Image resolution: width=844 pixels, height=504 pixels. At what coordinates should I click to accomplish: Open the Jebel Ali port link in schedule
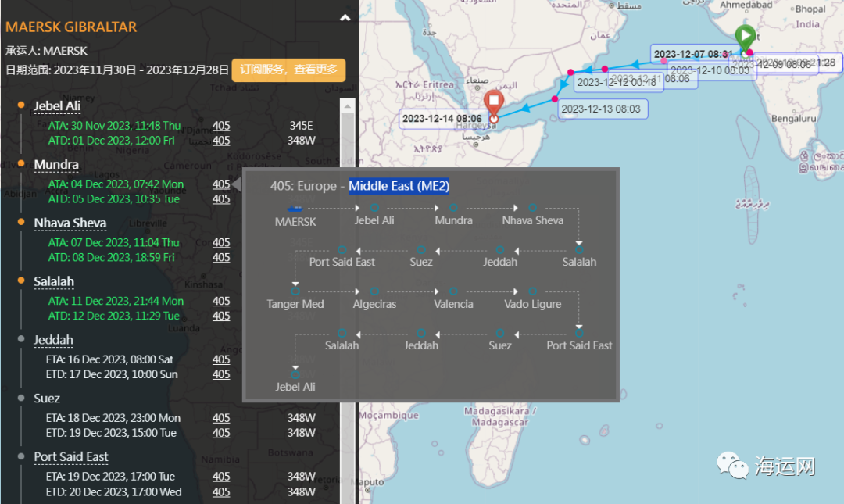tap(57, 106)
